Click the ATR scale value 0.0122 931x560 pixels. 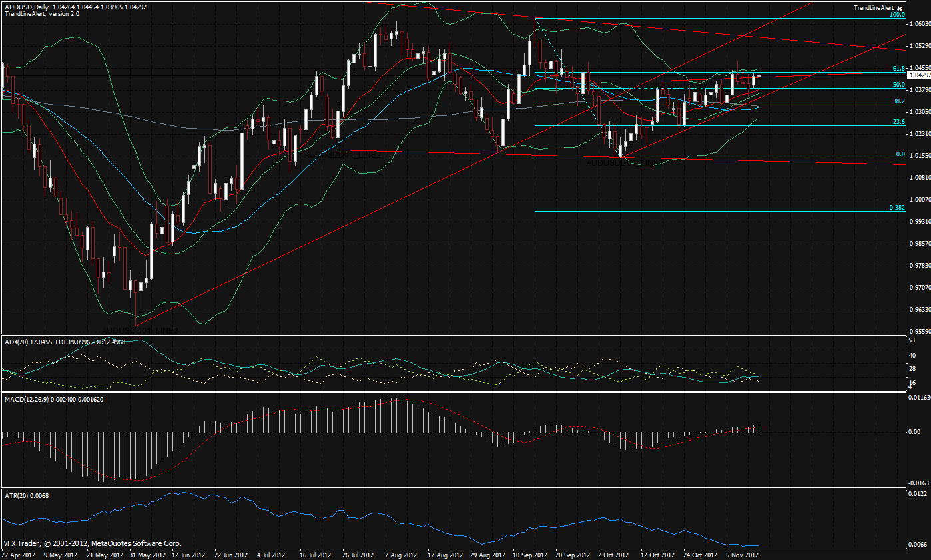[917, 494]
